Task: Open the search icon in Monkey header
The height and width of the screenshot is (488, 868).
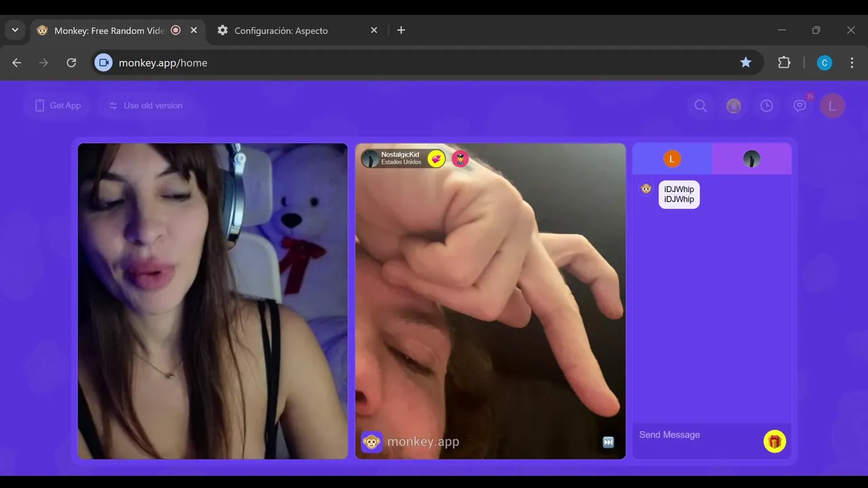Action: (x=701, y=106)
